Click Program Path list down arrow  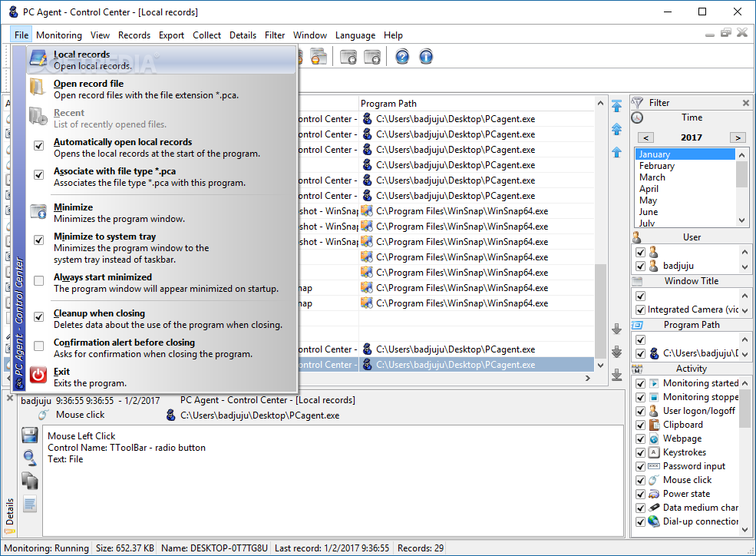(745, 355)
